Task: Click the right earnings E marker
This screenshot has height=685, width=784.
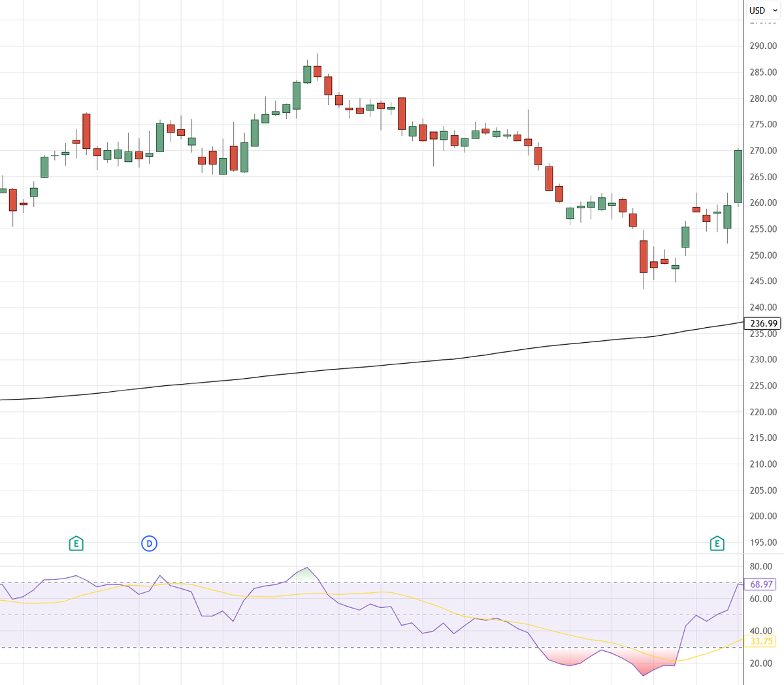Action: point(717,543)
